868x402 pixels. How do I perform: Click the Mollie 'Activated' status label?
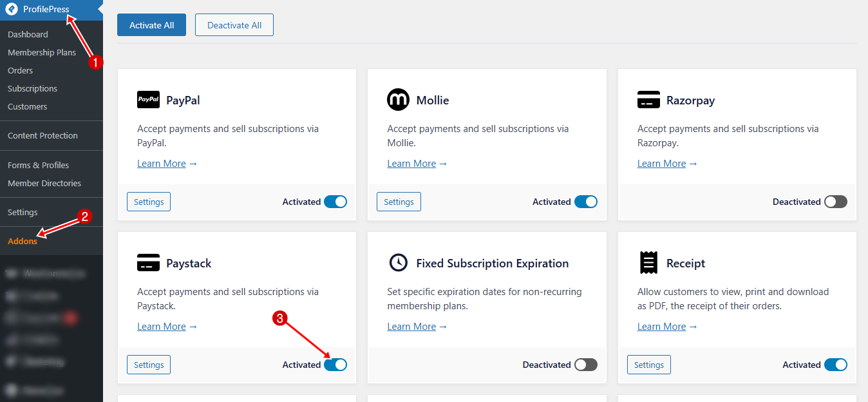click(552, 202)
